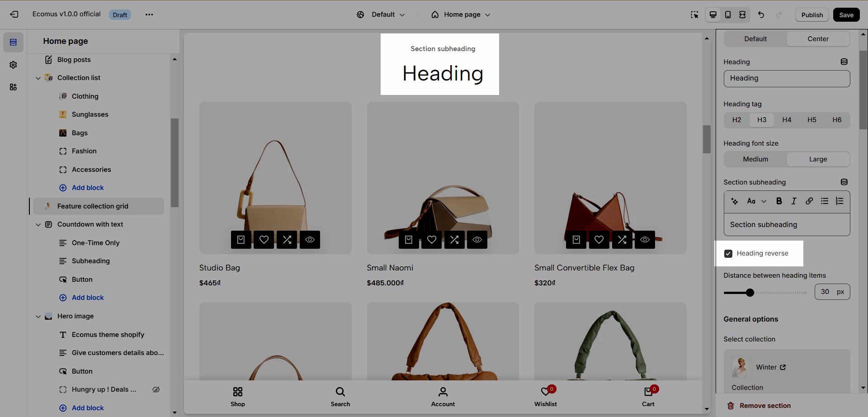868x417 pixels.
Task: Click the Account icon in preview bar
Action: click(x=443, y=397)
